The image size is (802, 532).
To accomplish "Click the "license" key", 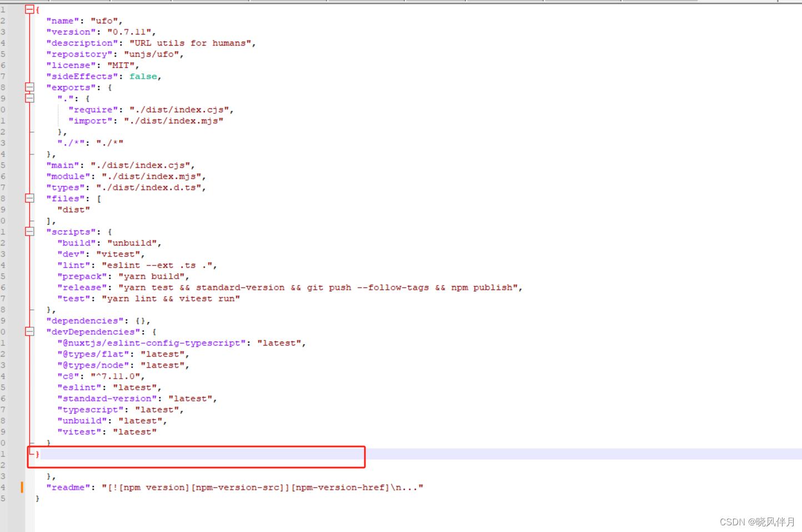I will click(x=71, y=66).
